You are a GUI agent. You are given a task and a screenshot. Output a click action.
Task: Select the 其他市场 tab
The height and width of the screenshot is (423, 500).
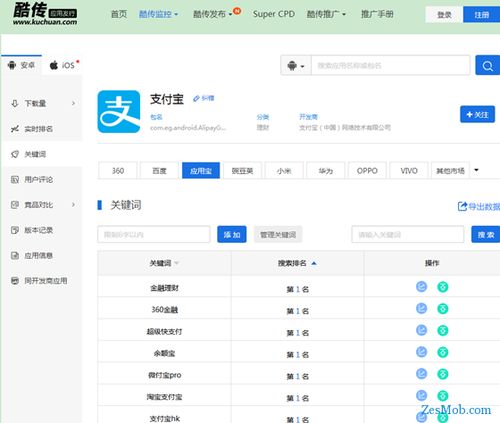click(x=450, y=171)
